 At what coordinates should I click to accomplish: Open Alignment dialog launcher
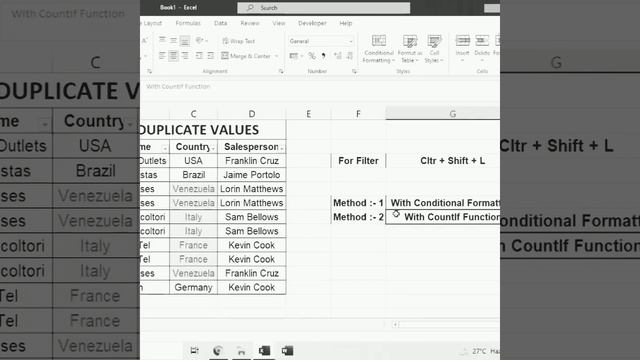(x=281, y=71)
